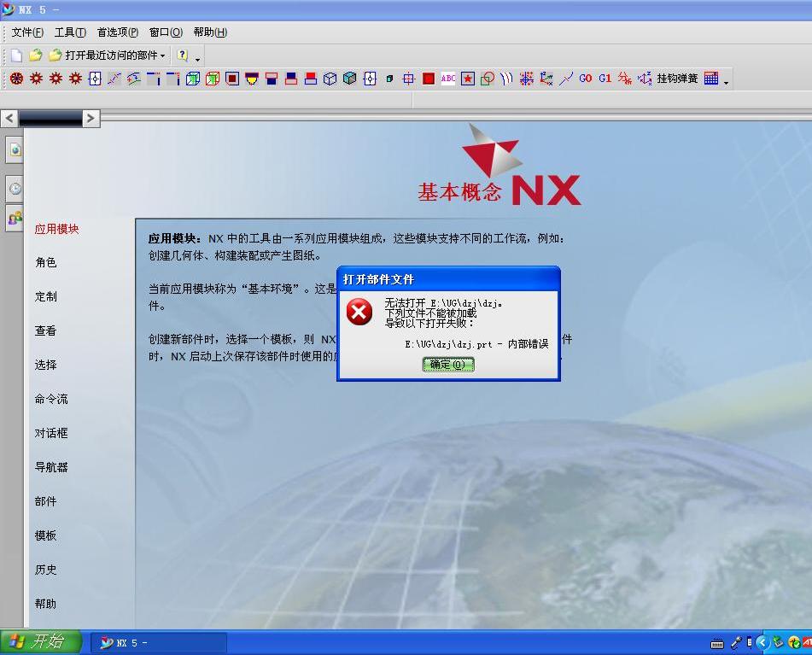Click the blue grid table icon
Viewport: 812px width, 655px height.
coord(711,79)
